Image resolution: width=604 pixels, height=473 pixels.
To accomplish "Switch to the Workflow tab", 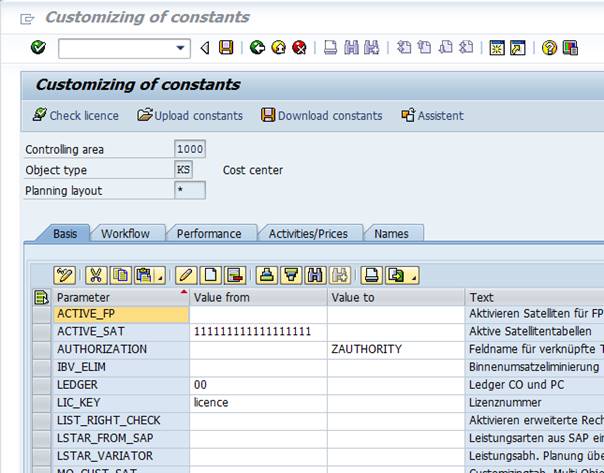I will [x=125, y=234].
